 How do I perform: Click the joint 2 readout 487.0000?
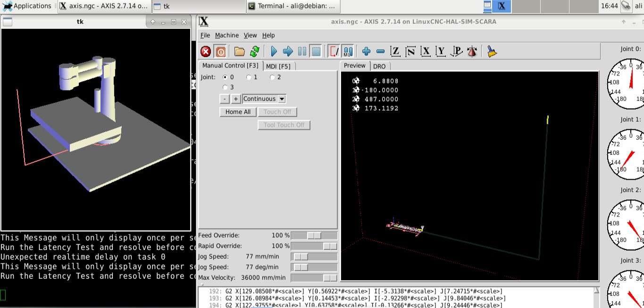(x=381, y=99)
